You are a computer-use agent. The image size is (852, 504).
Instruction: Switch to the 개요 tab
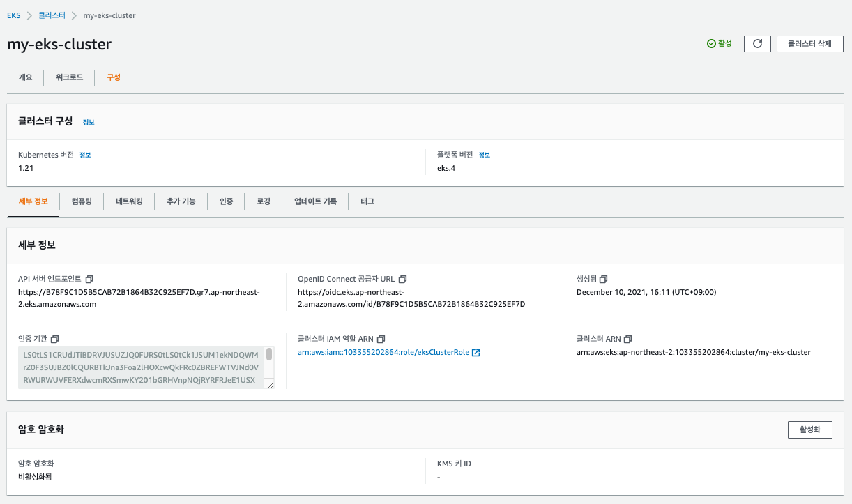click(25, 77)
